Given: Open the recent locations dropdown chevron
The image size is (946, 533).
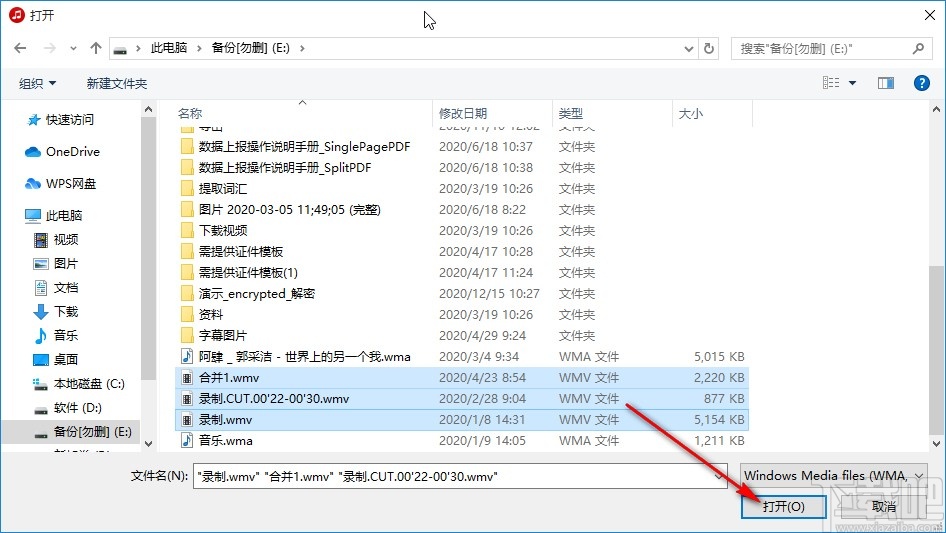Looking at the screenshot, I should (73, 48).
